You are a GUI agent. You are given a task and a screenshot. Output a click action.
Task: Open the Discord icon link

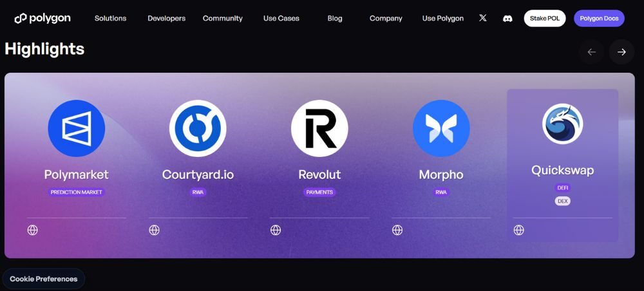pyautogui.click(x=507, y=18)
